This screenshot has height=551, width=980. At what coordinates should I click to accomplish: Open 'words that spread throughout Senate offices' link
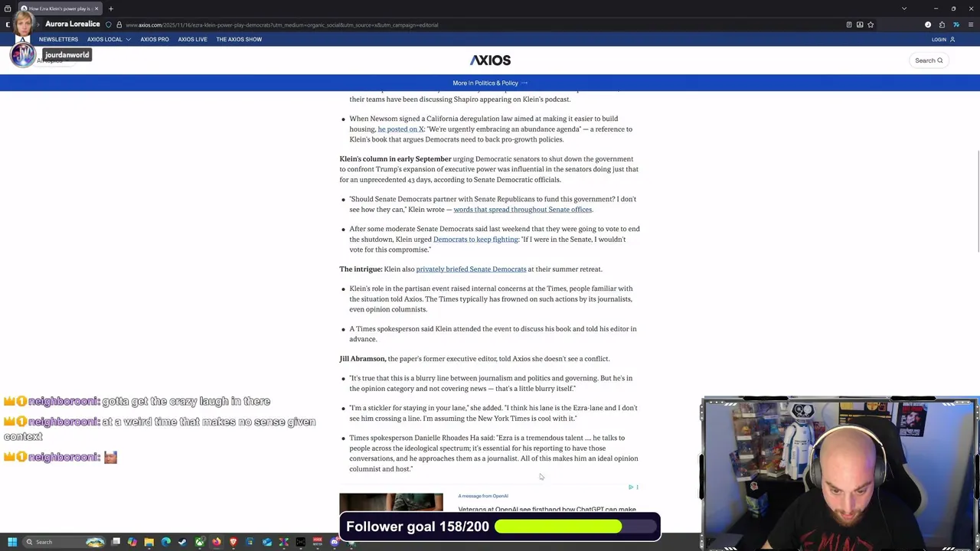click(x=522, y=210)
